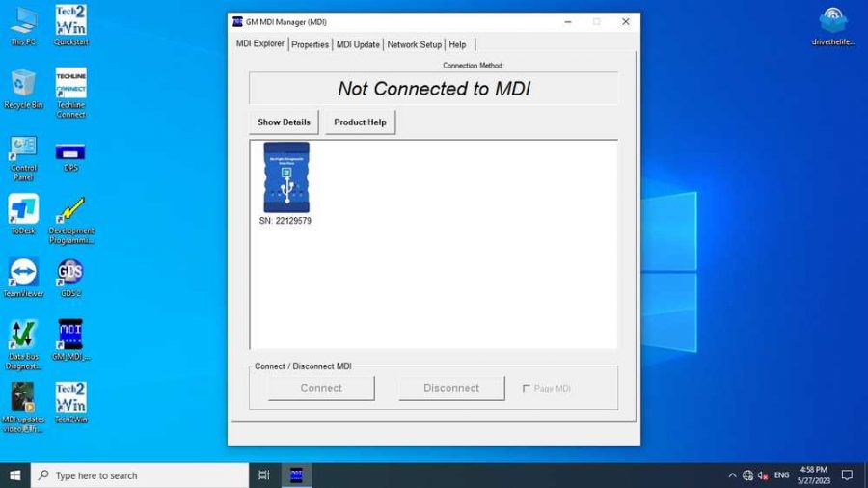Viewport: 868px width, 488px height.
Task: Open the MDI Update tab
Action: coord(358,44)
